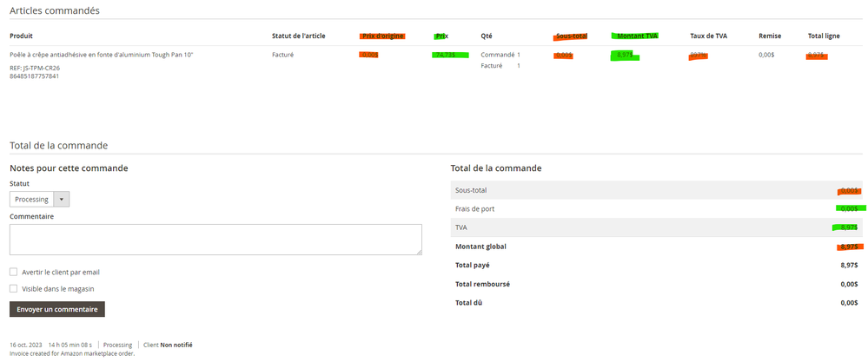Click the 'Produit' column header
The image size is (868, 362).
21,36
